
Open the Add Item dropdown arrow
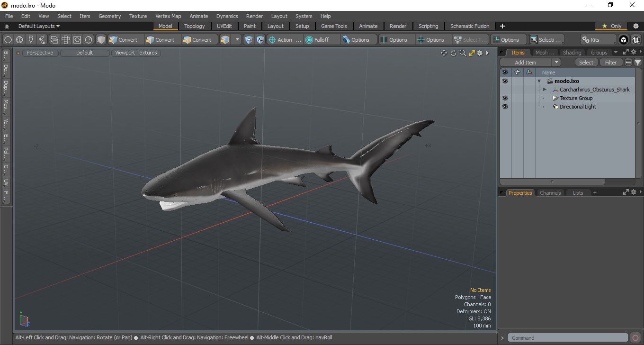click(556, 63)
